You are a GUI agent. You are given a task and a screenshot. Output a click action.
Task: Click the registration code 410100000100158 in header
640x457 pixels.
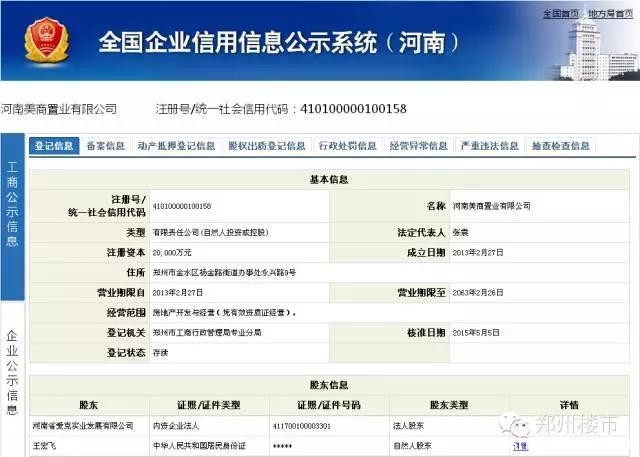pyautogui.click(x=353, y=109)
